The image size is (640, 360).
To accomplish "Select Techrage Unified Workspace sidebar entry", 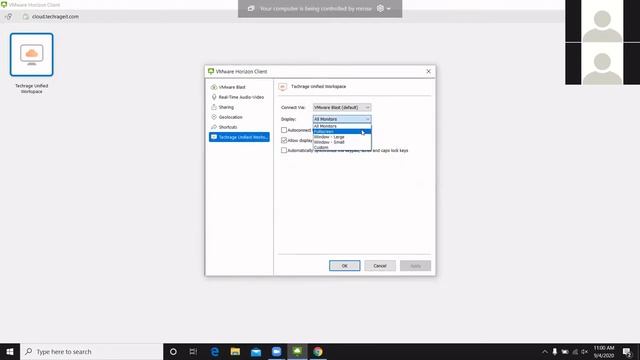I will coord(239,137).
